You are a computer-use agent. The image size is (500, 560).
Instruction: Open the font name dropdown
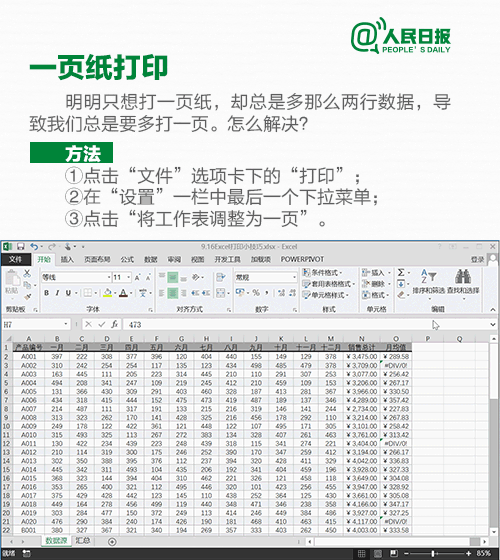coord(109,278)
